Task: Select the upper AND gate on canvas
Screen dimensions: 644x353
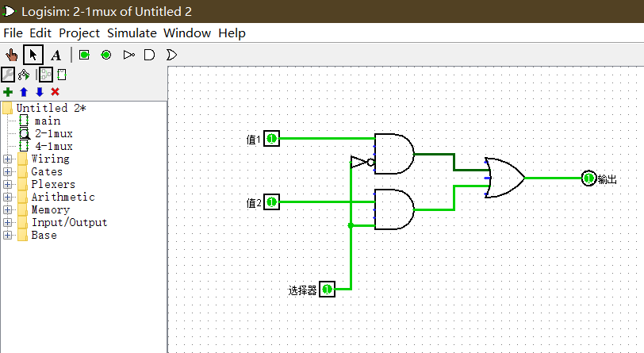Action: tap(394, 154)
